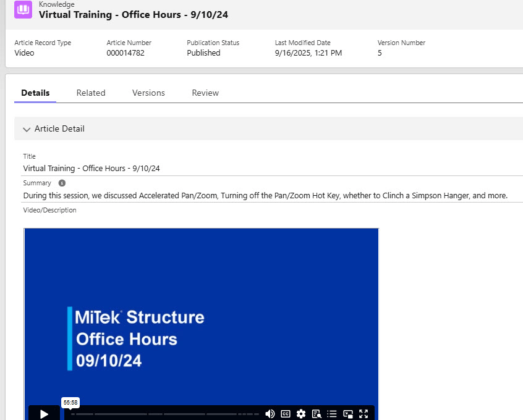
Task: Open the Versions tab
Action: point(148,93)
